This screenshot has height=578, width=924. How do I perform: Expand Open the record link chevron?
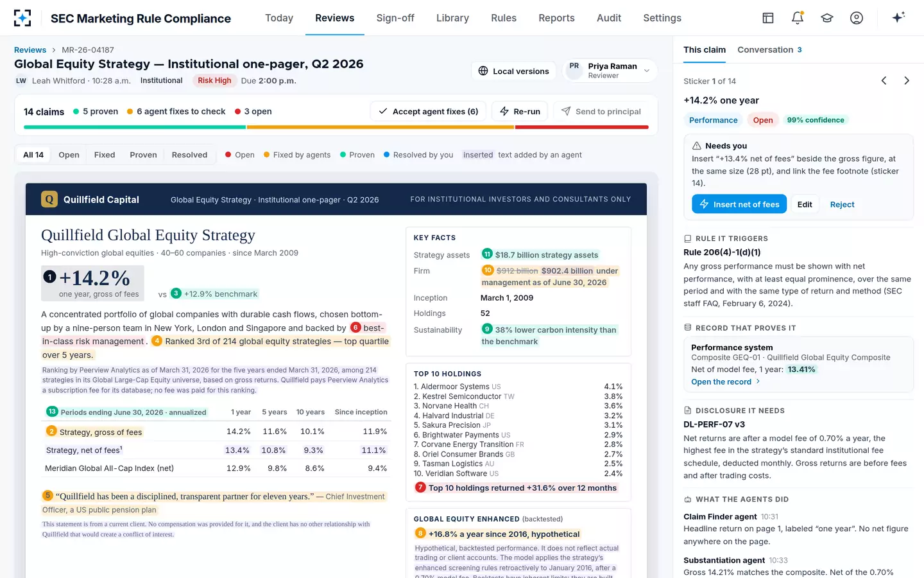click(758, 381)
